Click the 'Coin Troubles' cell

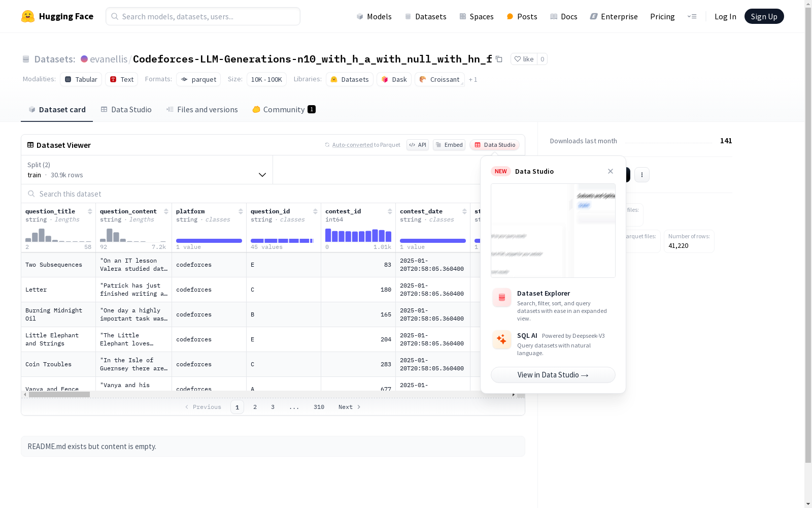(58, 364)
